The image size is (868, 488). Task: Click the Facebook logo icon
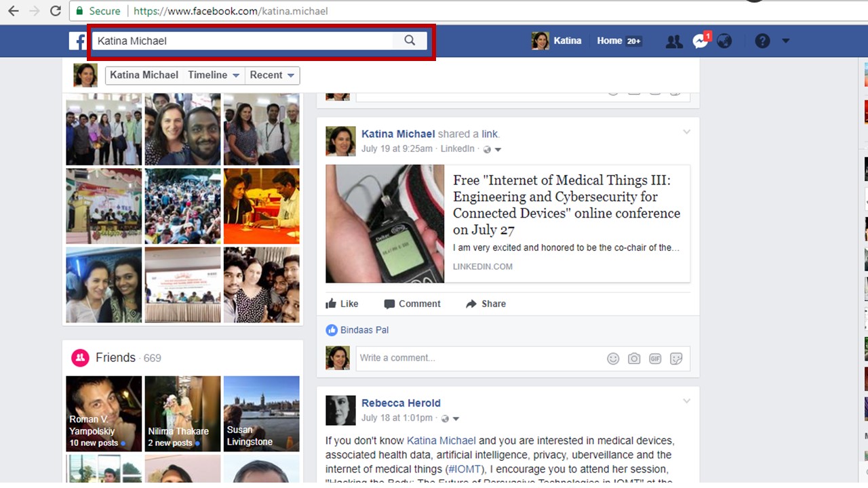point(78,41)
